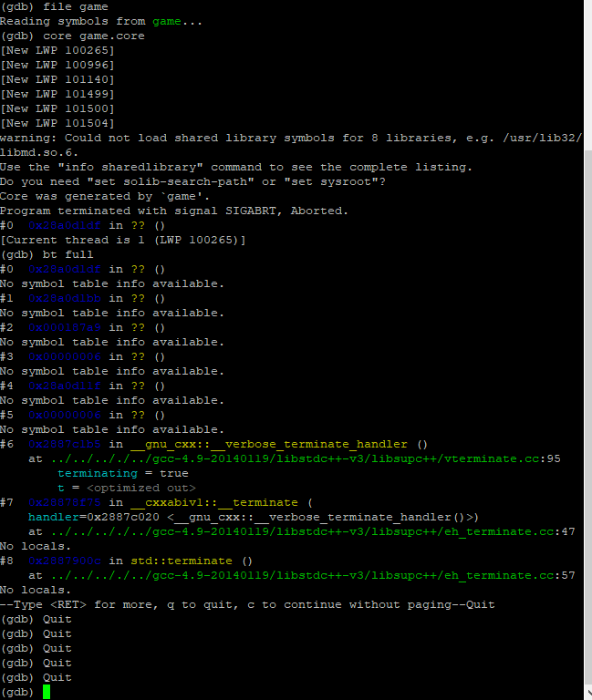The image size is (592, 700).
Task: Click the green "game" in Reading symbols line
Action: coord(167,22)
